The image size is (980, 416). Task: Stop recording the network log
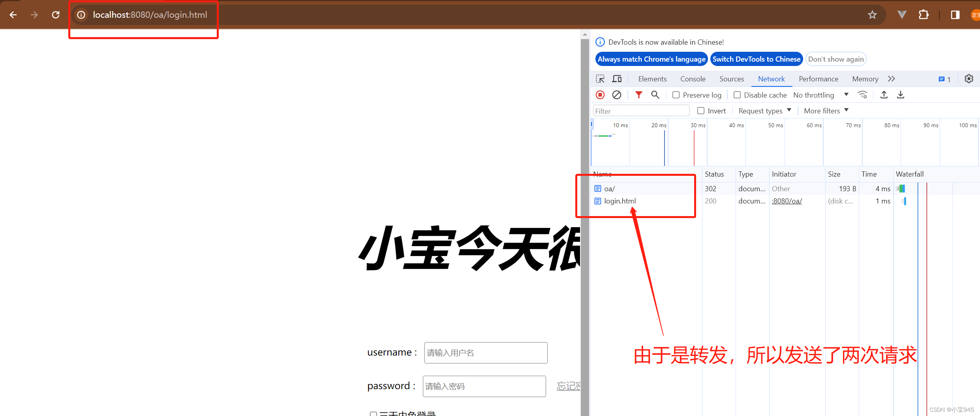coord(600,95)
